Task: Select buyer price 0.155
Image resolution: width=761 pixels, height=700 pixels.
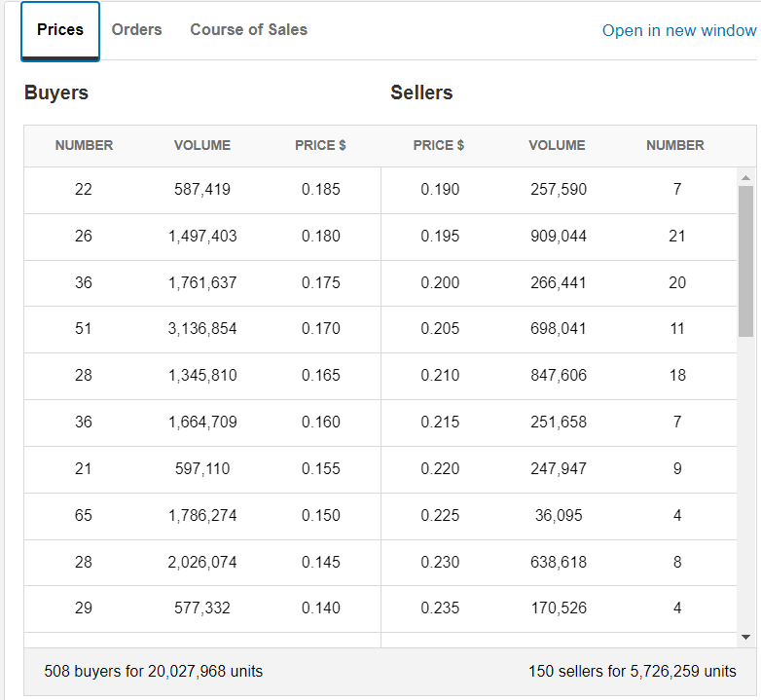Action: (321, 469)
